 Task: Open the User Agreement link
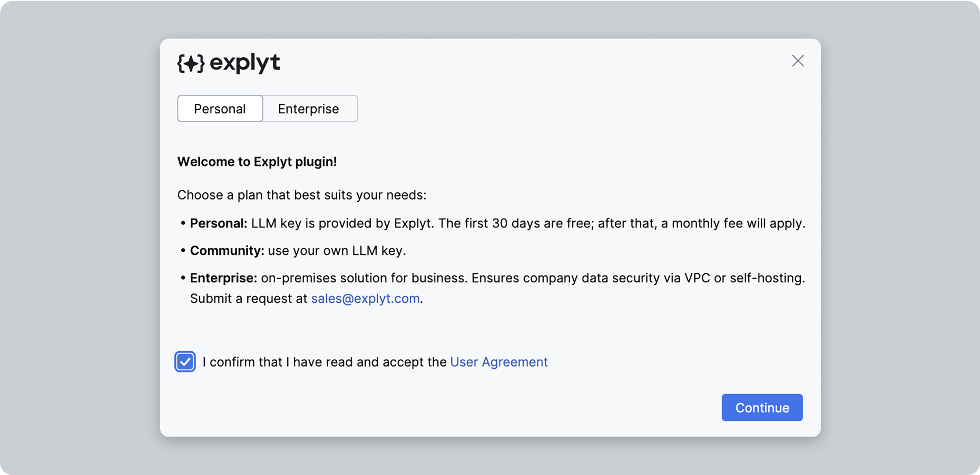click(x=499, y=362)
